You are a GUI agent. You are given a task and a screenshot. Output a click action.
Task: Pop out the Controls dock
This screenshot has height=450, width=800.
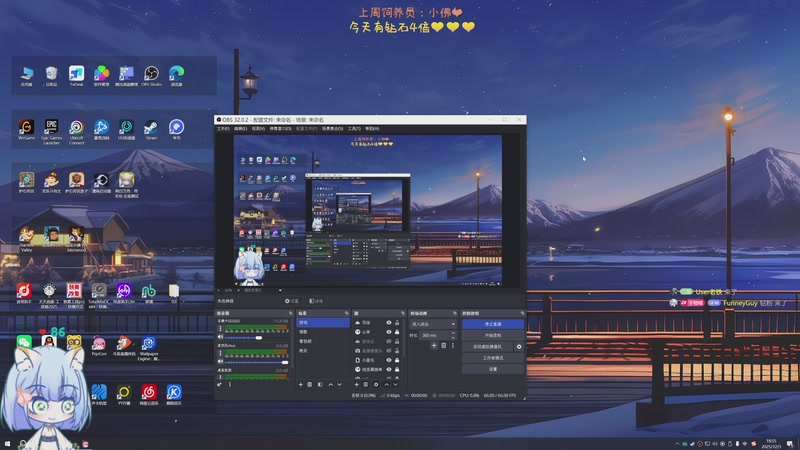pos(522,313)
